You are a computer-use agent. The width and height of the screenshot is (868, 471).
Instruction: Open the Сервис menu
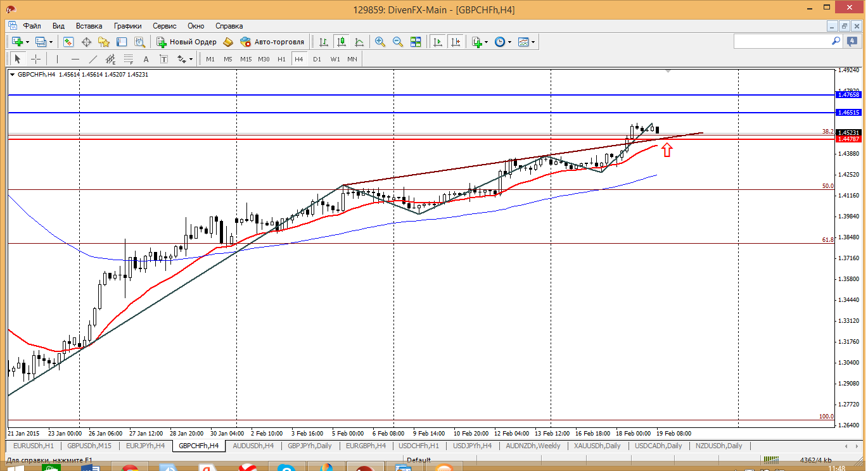pos(165,26)
